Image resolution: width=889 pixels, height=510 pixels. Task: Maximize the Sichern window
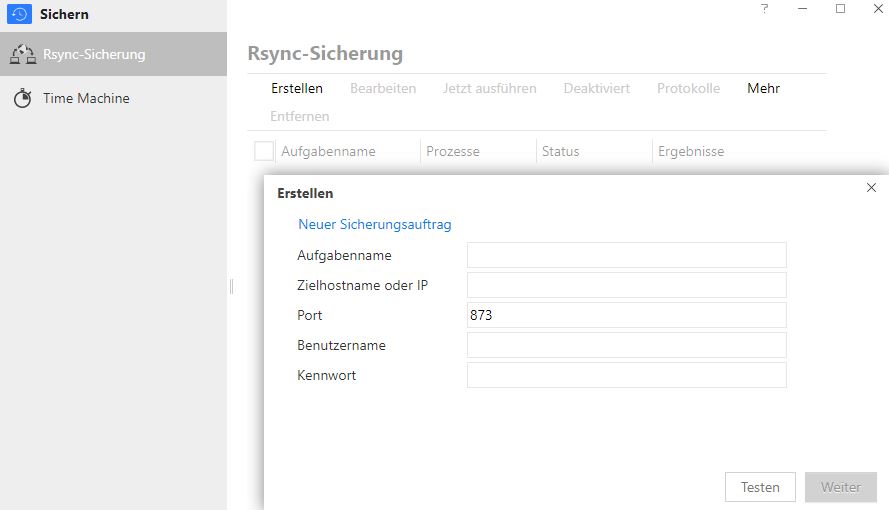pos(840,8)
